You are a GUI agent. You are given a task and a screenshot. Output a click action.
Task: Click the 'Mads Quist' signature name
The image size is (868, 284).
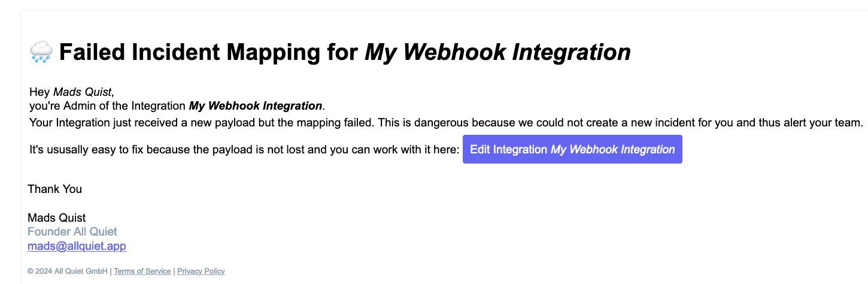(x=57, y=218)
